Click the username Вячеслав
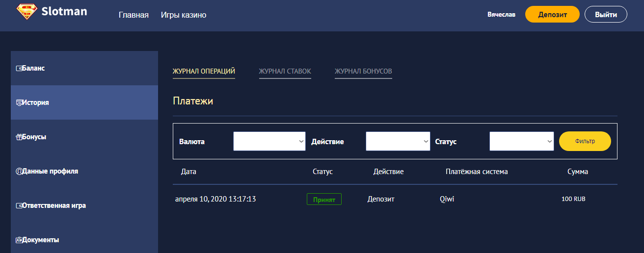Image resolution: width=644 pixels, height=253 pixels. coord(501,15)
